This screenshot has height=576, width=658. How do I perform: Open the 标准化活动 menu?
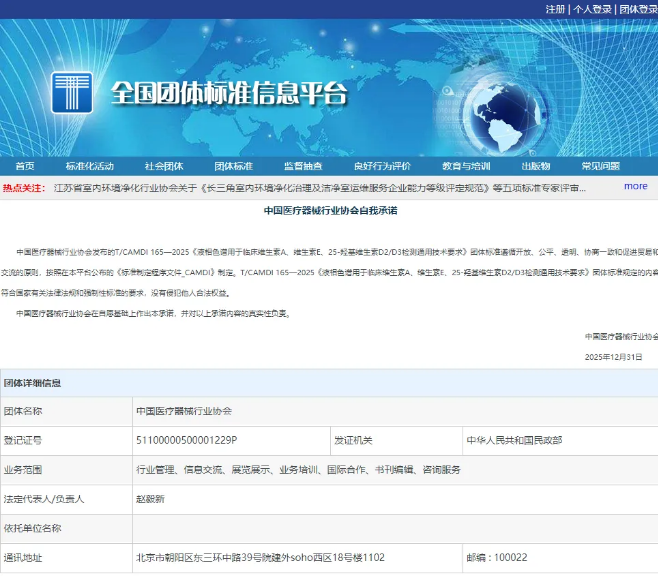90,166
